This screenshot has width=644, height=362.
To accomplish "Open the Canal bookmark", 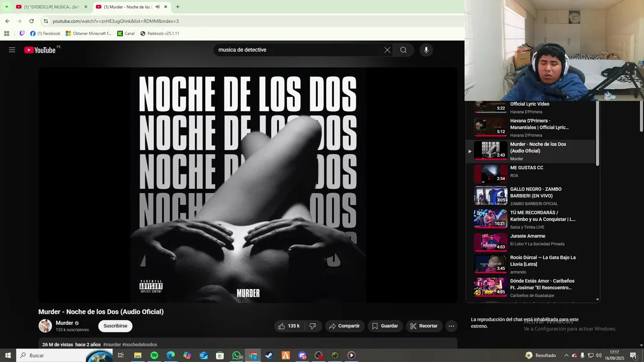I will pos(126,34).
